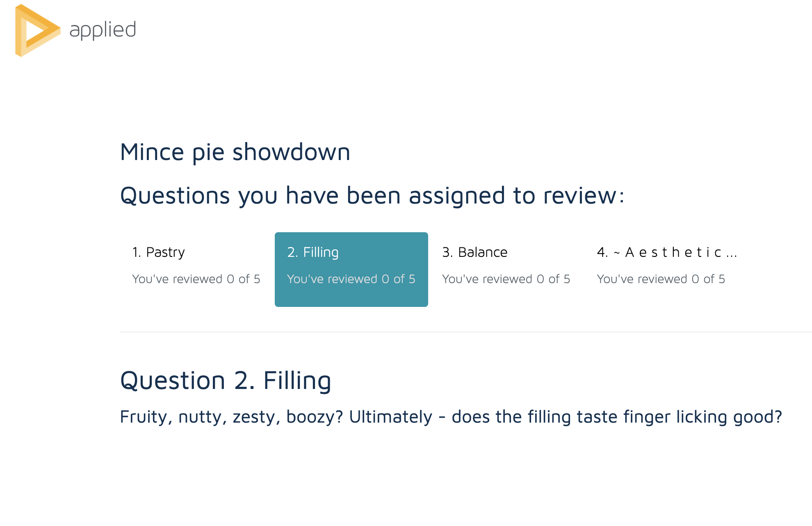Click Aesthetic's "You've reviewed 0 of 5" progress
812x526 pixels.
tap(661, 279)
